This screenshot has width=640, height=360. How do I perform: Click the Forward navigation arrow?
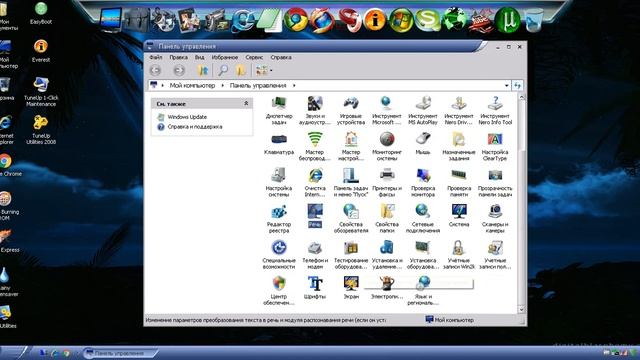[179, 71]
